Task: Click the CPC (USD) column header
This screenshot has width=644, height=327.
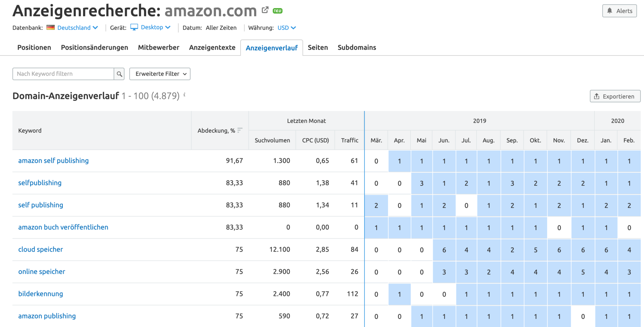Action: tap(315, 140)
